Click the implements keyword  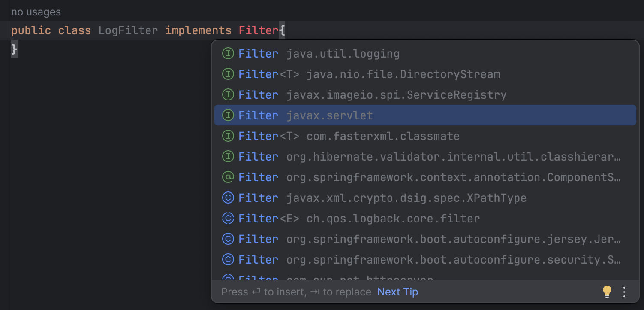(x=198, y=31)
